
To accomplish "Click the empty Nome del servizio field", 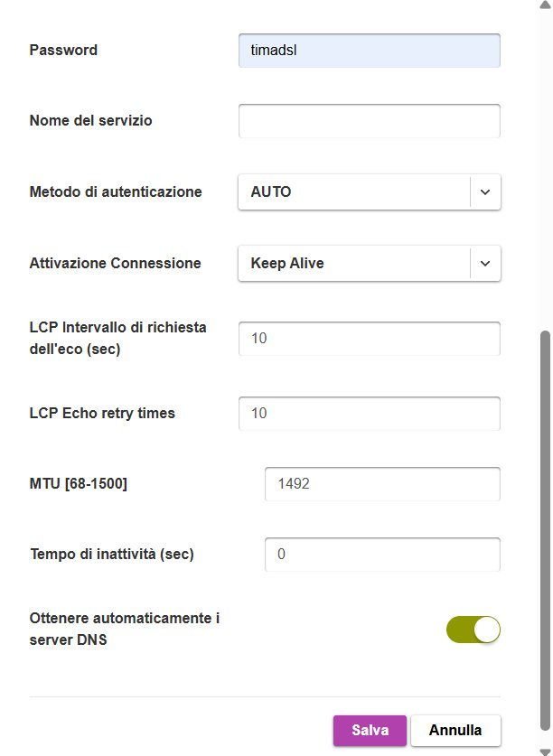I will 369,121.
